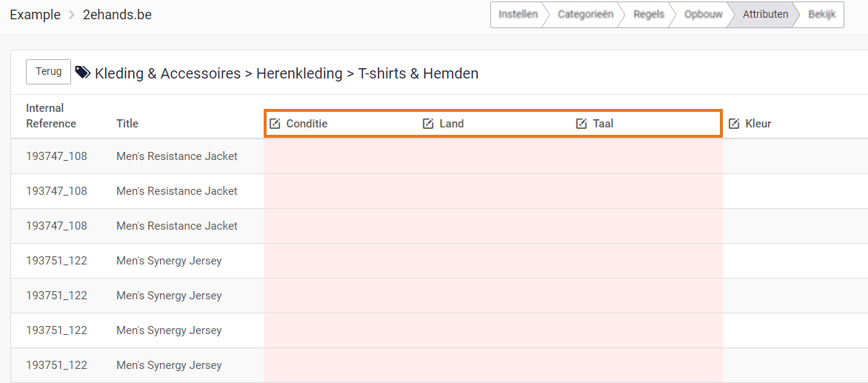The image size is (868, 383).
Task: Click the tag icon before Kleding & Accessoires
Action: (83, 73)
